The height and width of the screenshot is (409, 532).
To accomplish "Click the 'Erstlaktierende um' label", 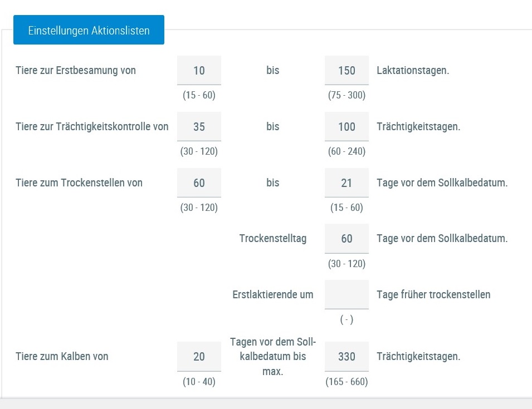I will (x=273, y=294).
